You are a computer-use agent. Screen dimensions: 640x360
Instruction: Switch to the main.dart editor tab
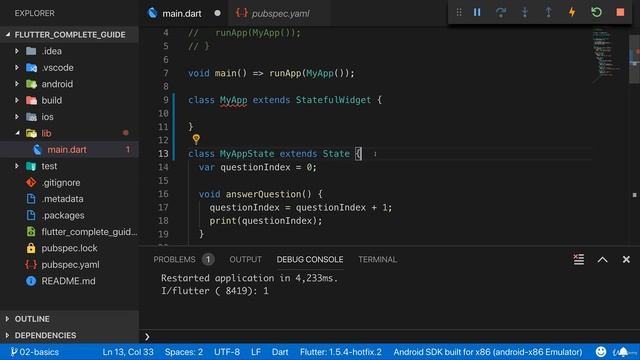coord(182,13)
